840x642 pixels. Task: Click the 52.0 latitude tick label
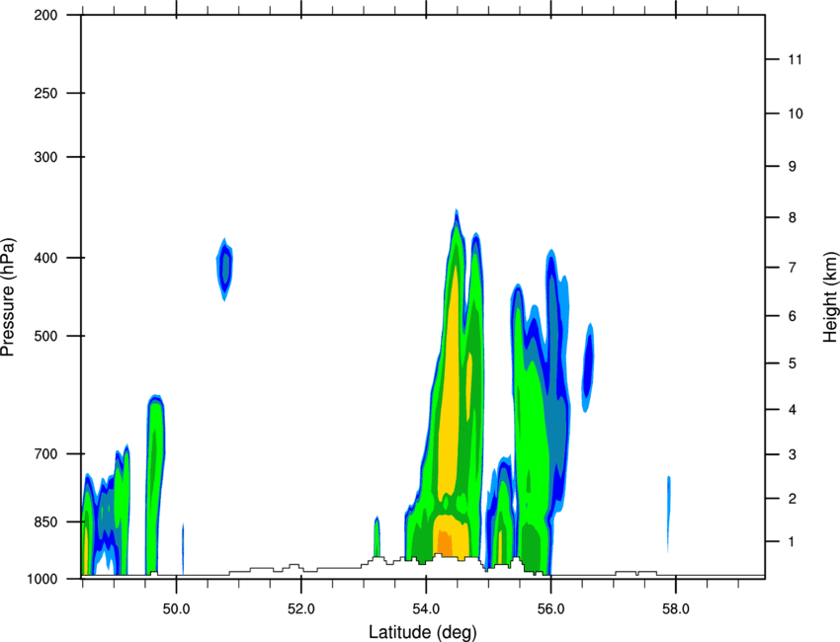point(301,609)
